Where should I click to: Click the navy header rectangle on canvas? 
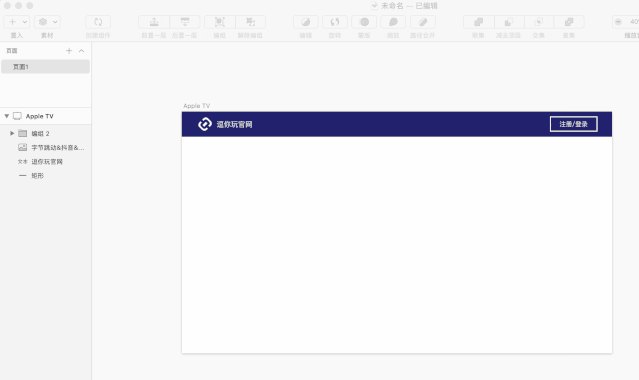point(397,124)
